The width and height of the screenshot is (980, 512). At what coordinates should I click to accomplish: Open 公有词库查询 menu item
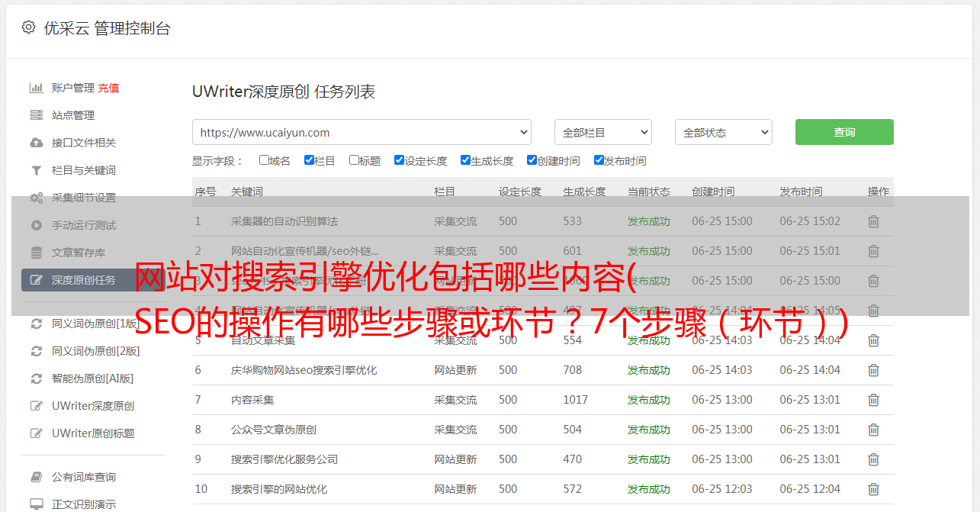pyautogui.click(x=84, y=477)
